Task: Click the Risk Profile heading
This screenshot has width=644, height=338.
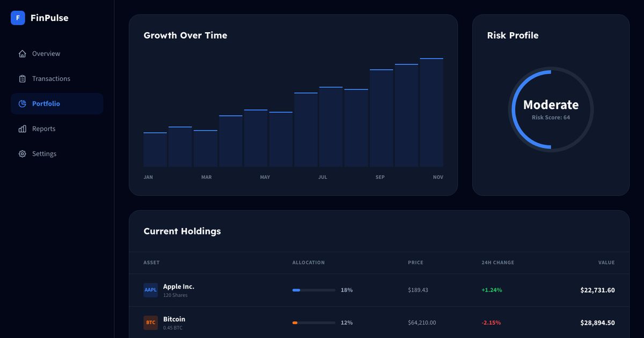Action: [x=513, y=35]
